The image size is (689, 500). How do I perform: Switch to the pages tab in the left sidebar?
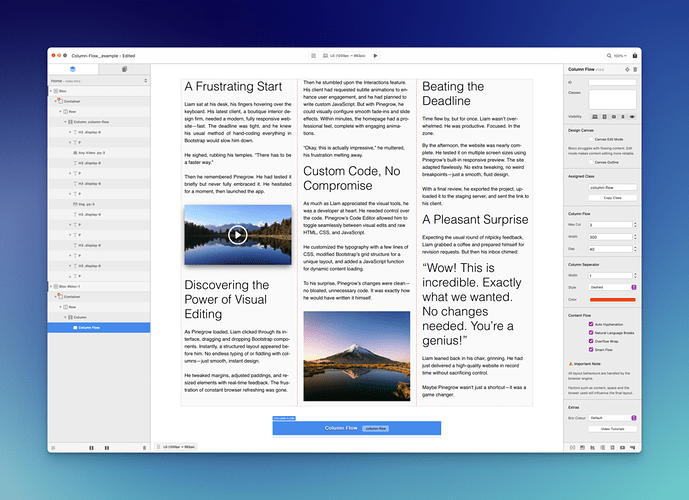click(x=124, y=68)
